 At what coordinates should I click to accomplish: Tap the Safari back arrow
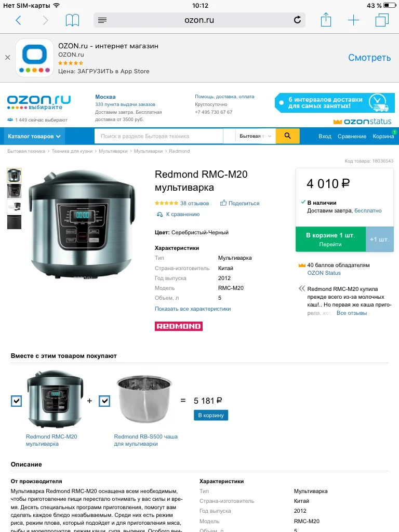18,20
